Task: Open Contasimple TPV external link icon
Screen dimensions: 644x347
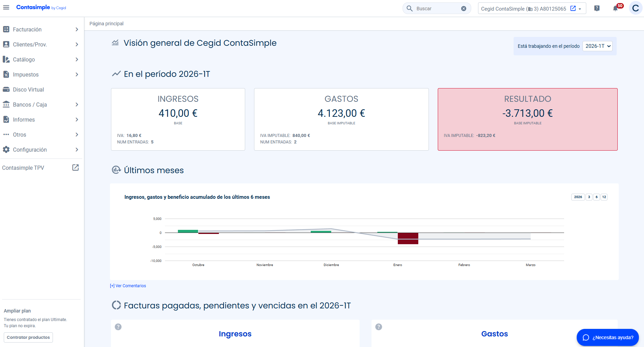Action: pyautogui.click(x=75, y=168)
